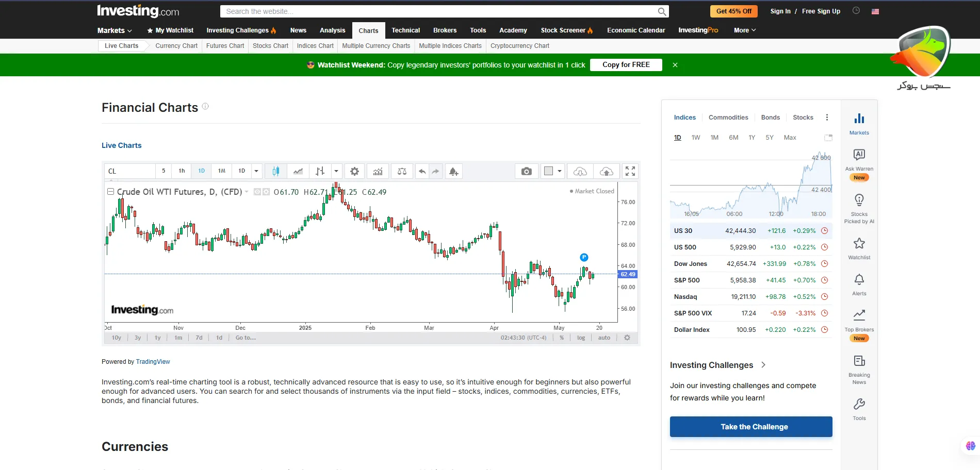The image size is (980, 470).
Task: Open the Watchlist sidebar panel
Action: (859, 247)
